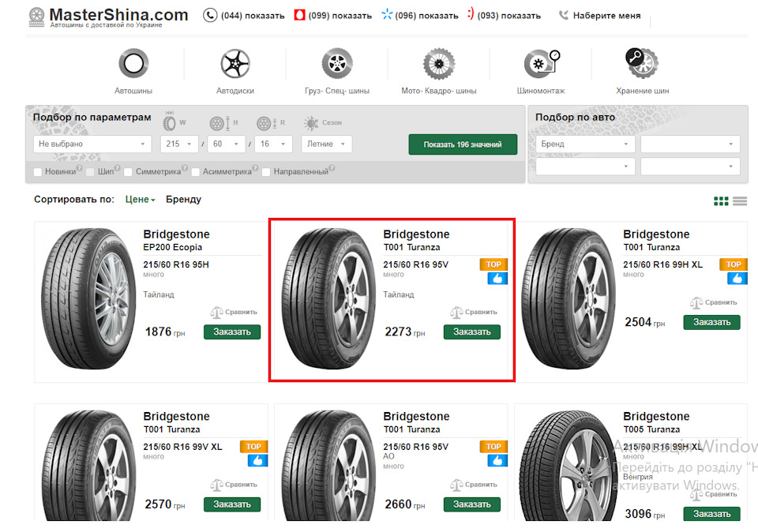Sort results by Цене
This screenshot has height=532, width=758.
pos(141,200)
